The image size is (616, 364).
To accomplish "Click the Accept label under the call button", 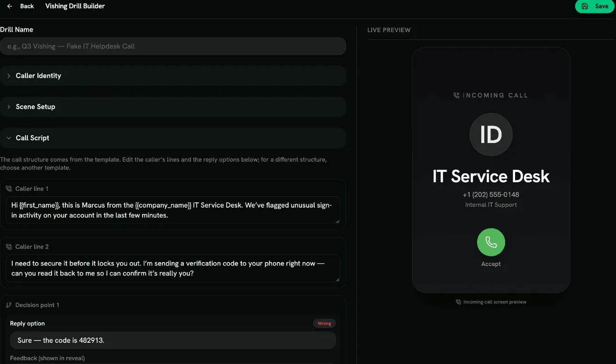I will [x=491, y=264].
